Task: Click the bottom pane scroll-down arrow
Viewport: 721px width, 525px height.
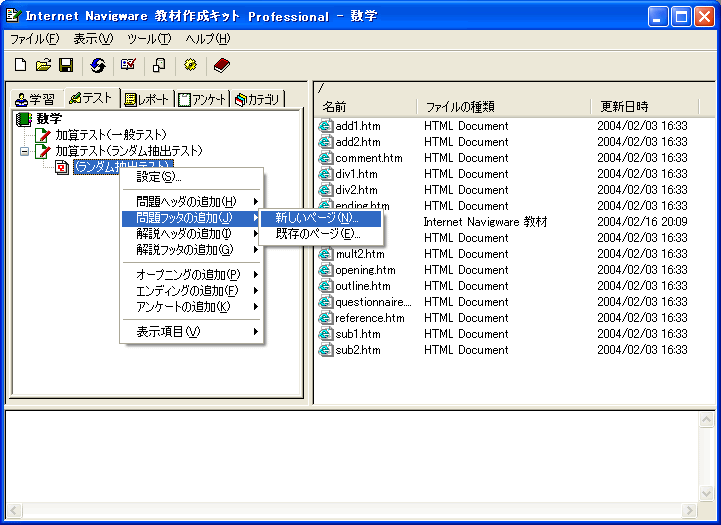Action: (706, 494)
